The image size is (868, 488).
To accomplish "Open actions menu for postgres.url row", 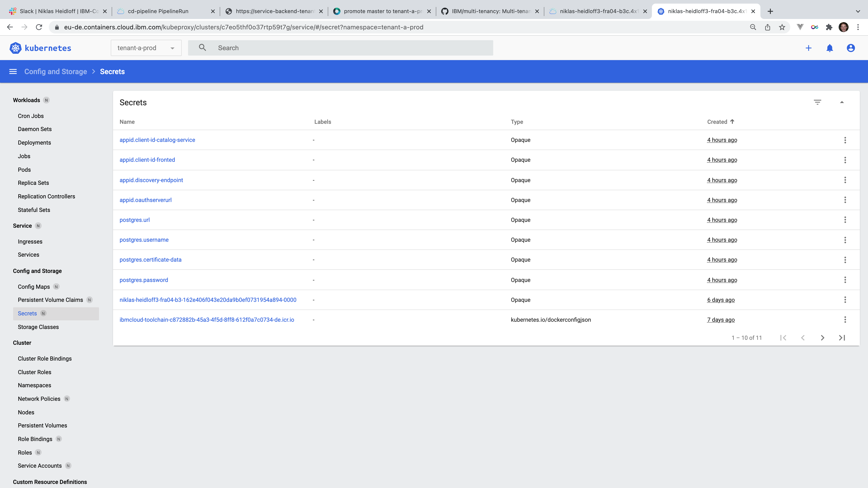I will (x=845, y=220).
